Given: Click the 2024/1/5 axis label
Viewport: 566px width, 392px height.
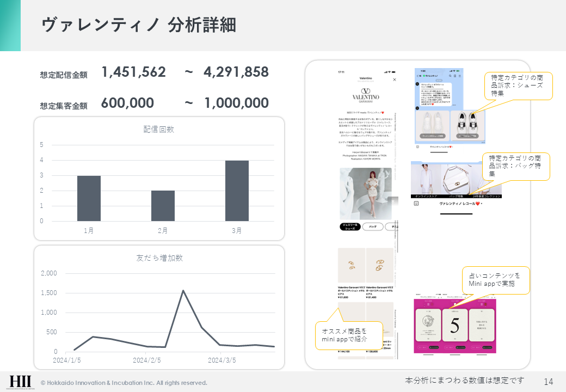Looking at the screenshot, I should click(67, 360).
